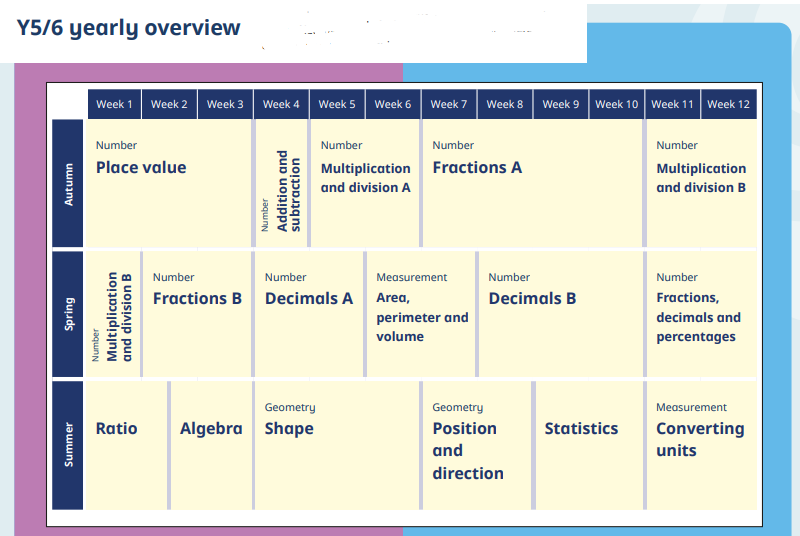Viewport: 800px width, 536px height.
Task: Select the Week 6 header cell
Action: point(393,105)
